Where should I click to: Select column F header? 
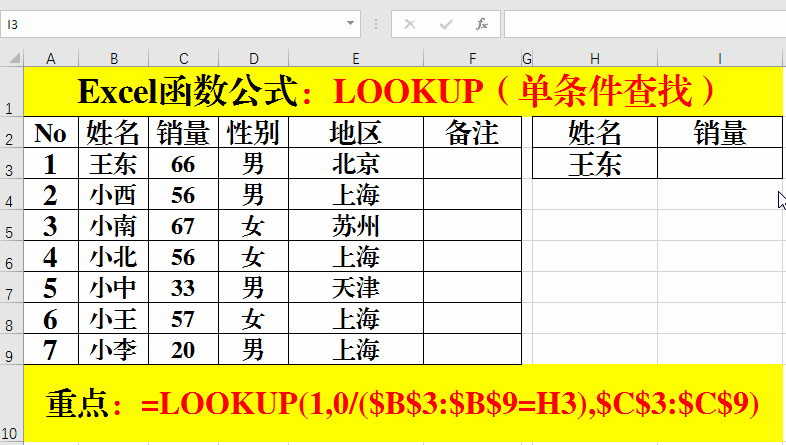pos(473,59)
